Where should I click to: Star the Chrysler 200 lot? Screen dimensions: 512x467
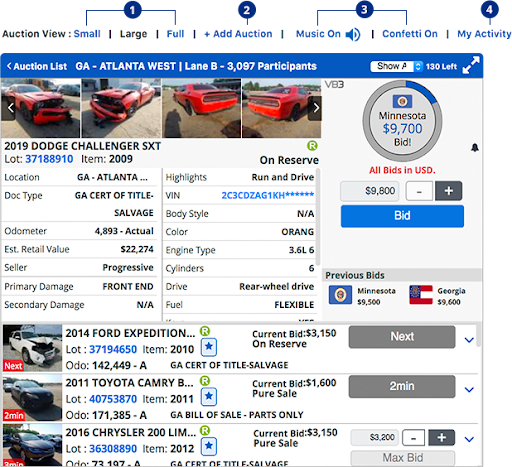point(209,446)
